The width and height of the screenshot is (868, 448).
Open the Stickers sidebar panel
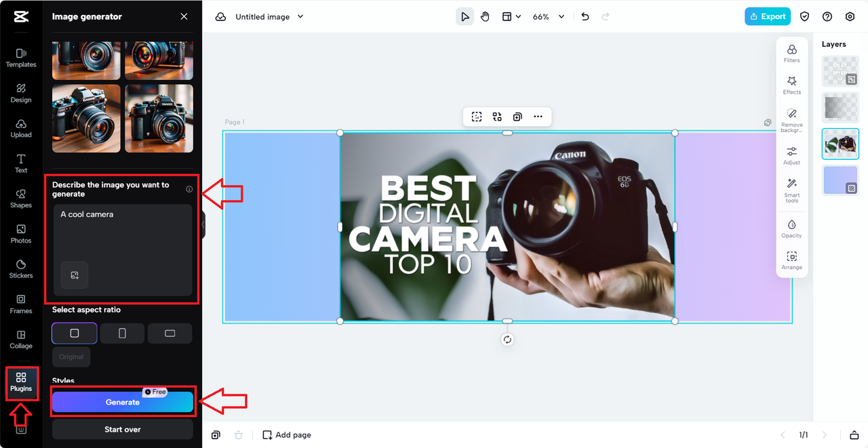click(21, 269)
